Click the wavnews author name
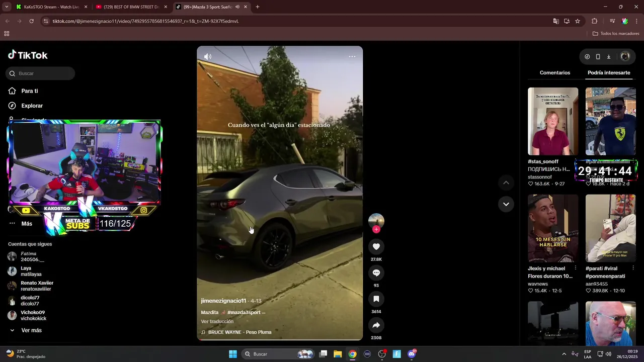644x362 pixels. click(538, 284)
